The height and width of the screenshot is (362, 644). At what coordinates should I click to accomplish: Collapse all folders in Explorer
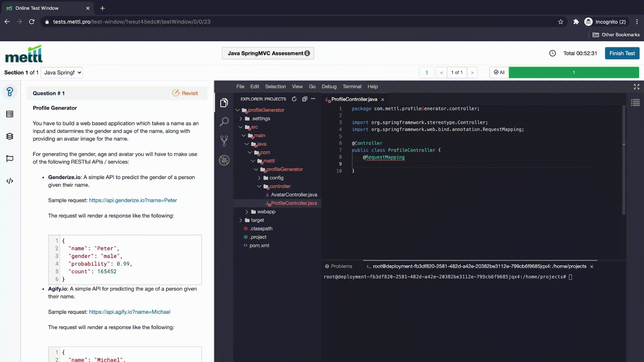pyautogui.click(x=304, y=99)
